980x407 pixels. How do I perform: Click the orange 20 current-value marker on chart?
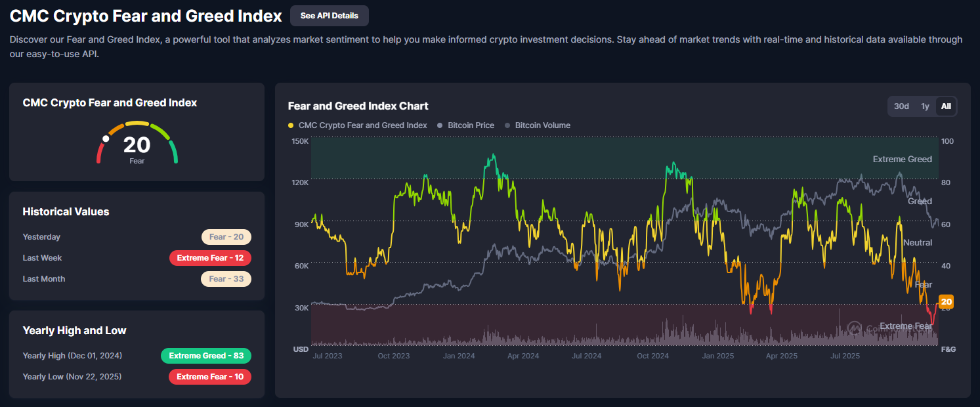946,302
